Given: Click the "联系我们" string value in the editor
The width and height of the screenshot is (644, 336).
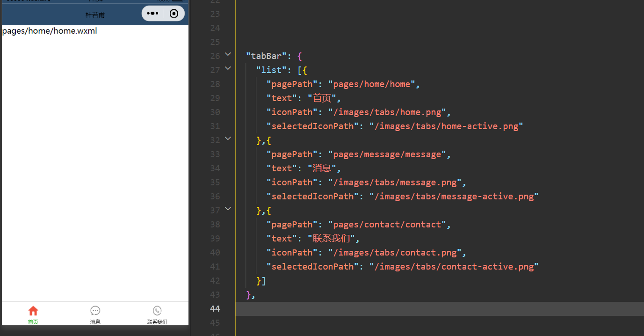Looking at the screenshot, I should (x=332, y=239).
